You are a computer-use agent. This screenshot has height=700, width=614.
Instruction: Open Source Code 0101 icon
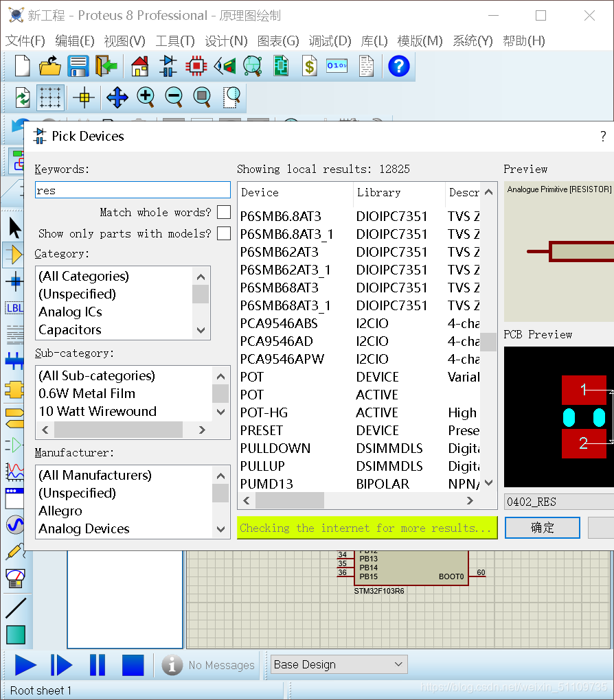point(337,66)
